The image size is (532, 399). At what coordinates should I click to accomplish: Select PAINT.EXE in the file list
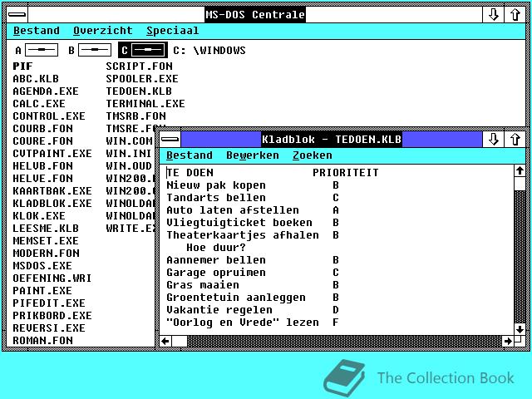point(42,291)
